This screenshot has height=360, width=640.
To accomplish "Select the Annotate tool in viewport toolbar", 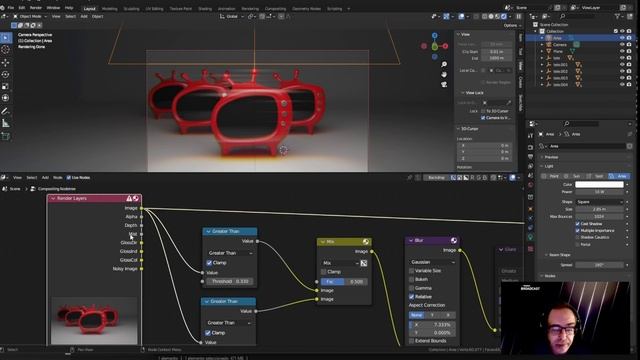I will point(6,111).
